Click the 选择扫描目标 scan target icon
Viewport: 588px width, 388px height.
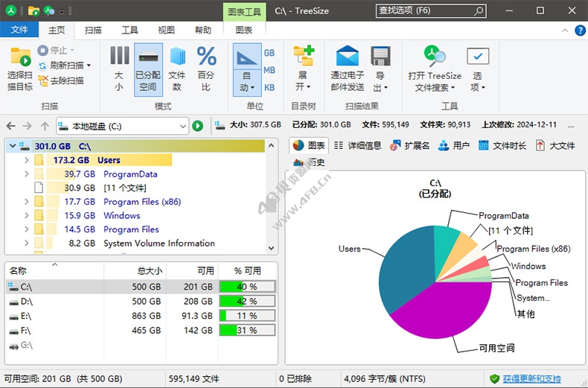click(x=20, y=57)
